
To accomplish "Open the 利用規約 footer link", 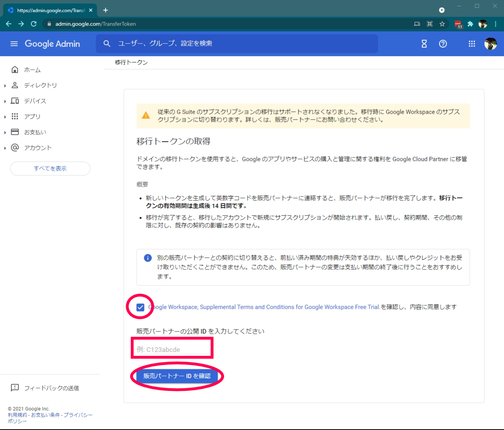I will coord(17,415).
